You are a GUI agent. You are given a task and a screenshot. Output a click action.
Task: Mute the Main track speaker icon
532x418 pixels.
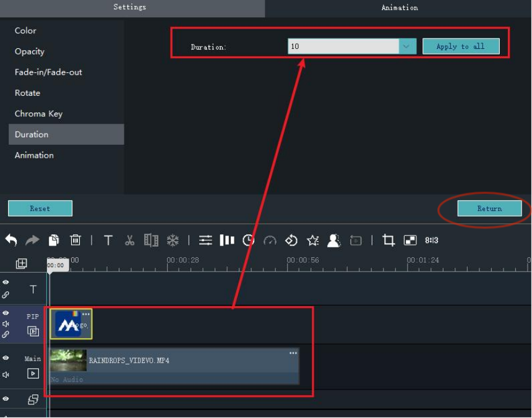(5, 375)
